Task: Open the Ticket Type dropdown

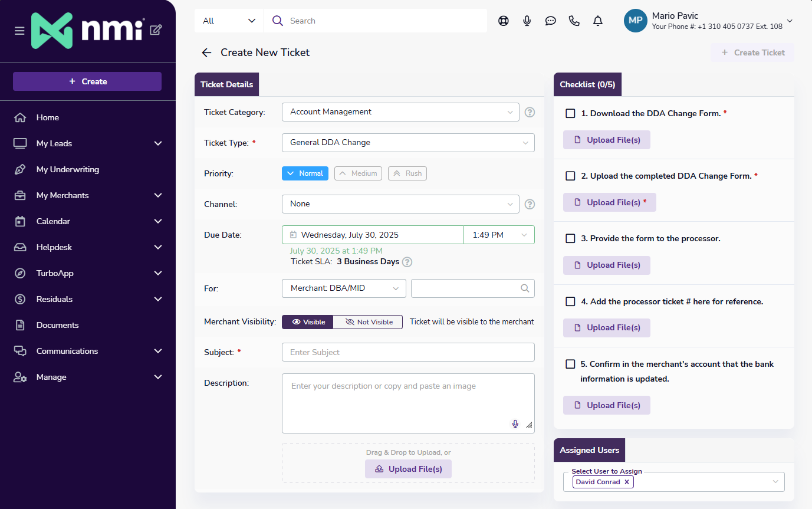Action: (x=408, y=143)
